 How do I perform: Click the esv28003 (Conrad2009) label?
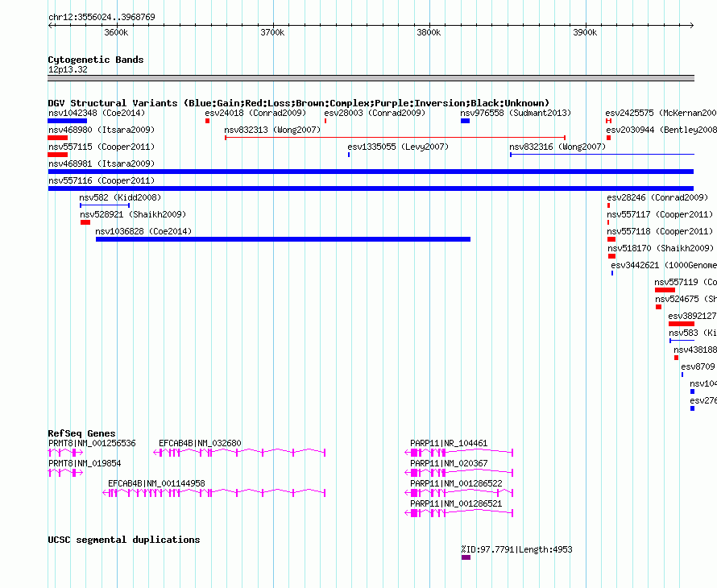point(375,113)
